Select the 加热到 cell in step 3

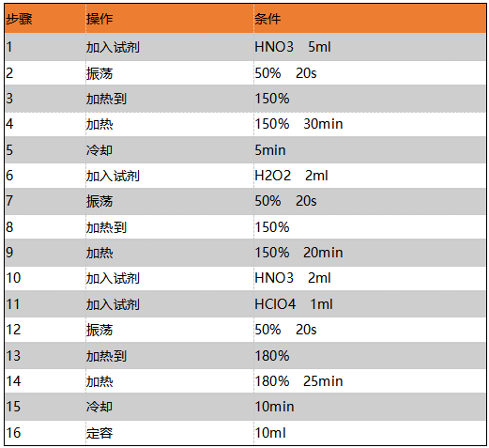point(170,99)
